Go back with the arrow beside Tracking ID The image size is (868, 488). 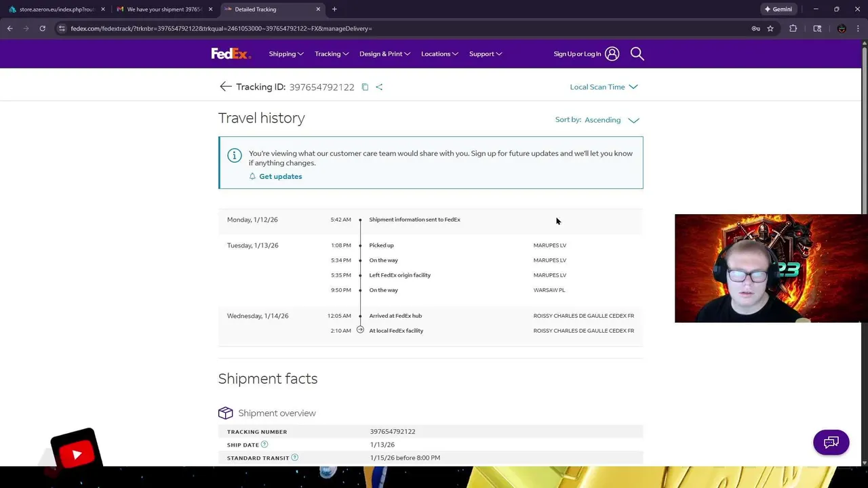click(x=225, y=87)
